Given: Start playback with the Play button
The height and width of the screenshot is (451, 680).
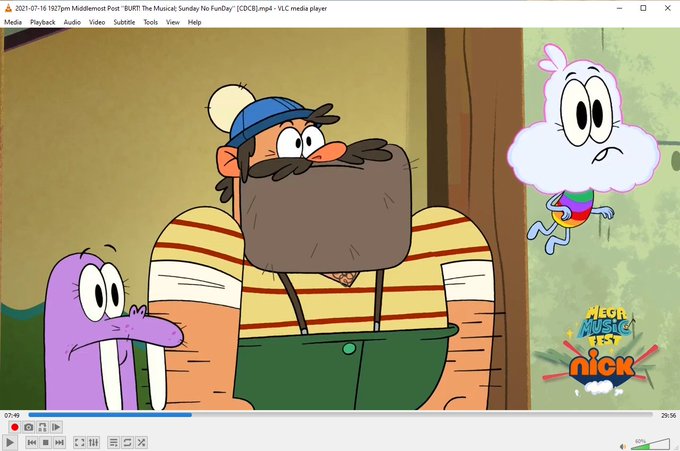Looking at the screenshot, I should point(10,442).
